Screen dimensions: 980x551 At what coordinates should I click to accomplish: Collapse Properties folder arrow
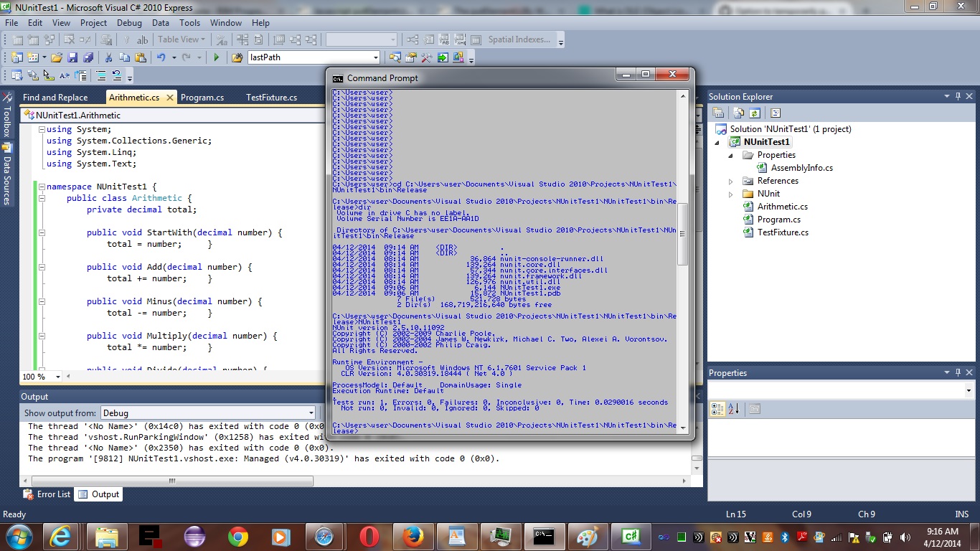[731, 155]
